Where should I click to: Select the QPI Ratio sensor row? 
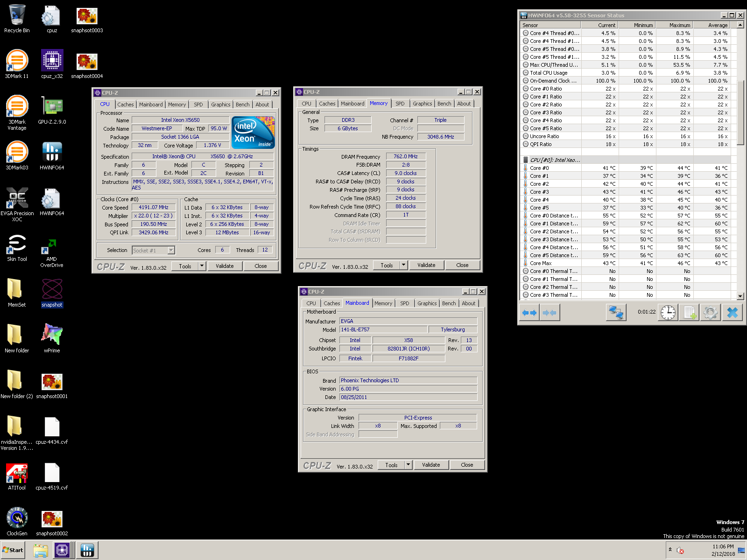tap(625, 144)
